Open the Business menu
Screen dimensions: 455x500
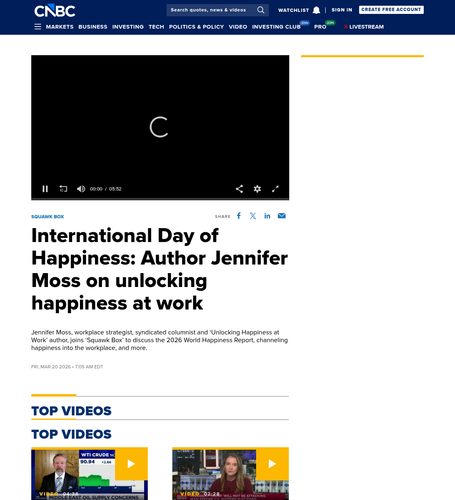click(x=93, y=27)
